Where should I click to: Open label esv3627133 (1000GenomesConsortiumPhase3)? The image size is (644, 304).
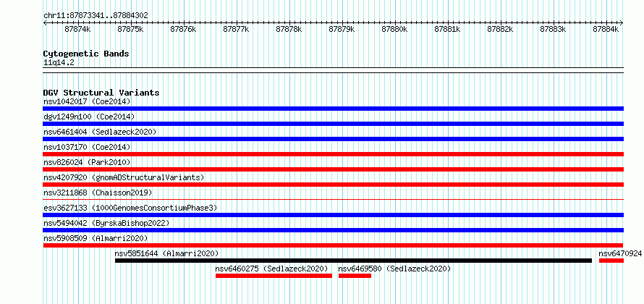pos(130,208)
